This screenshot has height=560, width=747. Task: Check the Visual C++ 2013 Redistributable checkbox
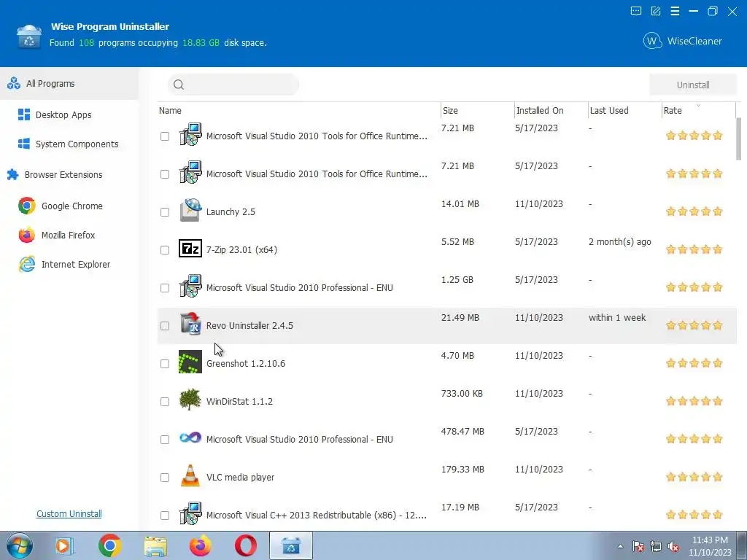165,516
